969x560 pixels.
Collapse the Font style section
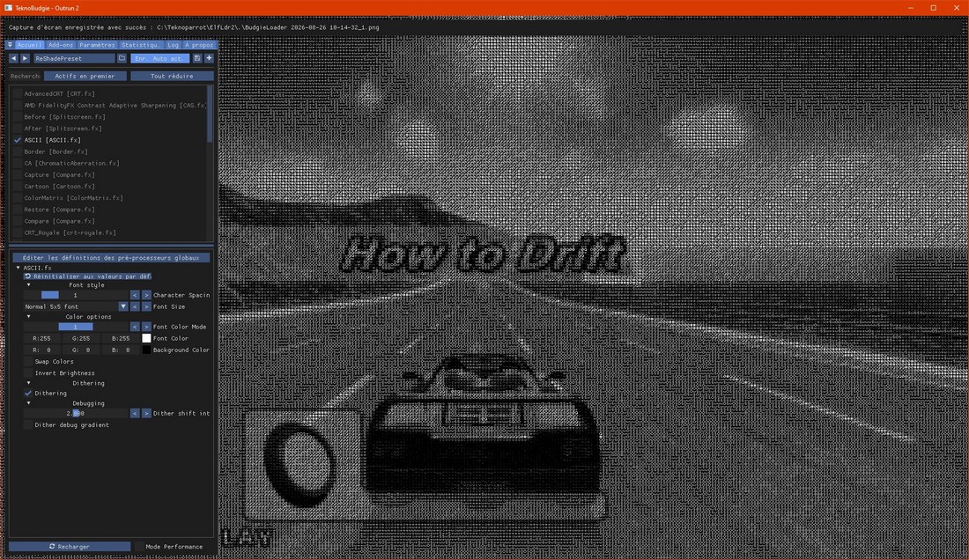click(28, 285)
